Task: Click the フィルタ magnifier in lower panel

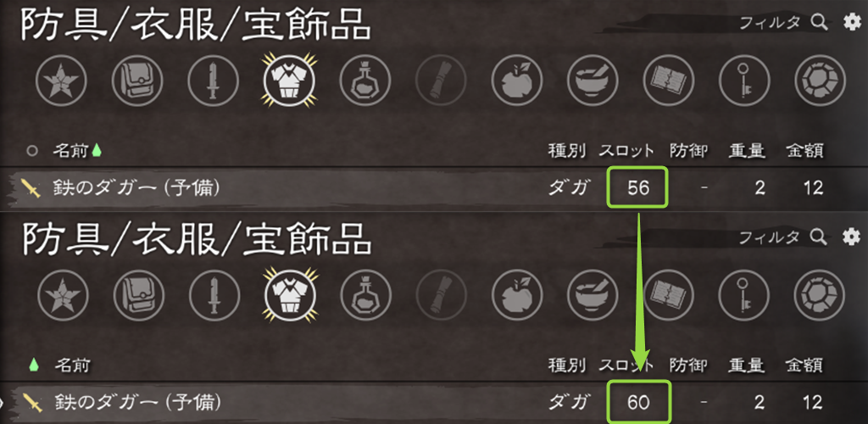Action: [x=818, y=237]
